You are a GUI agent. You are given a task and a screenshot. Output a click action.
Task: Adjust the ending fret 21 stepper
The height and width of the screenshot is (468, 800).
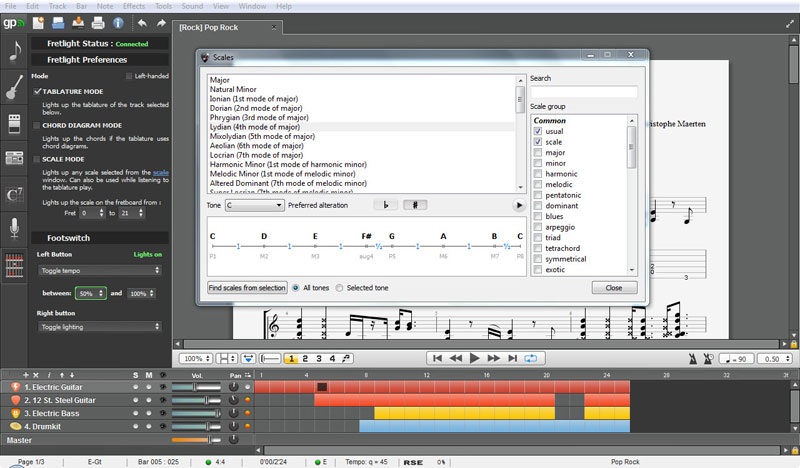pos(132,213)
